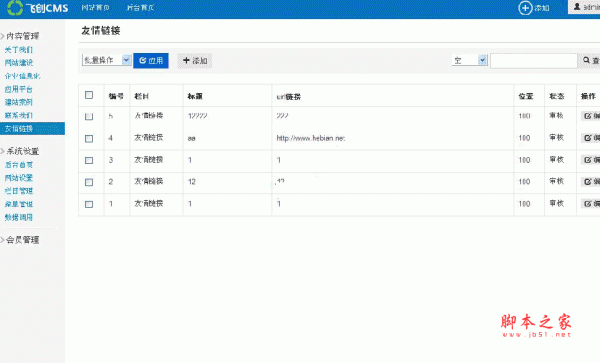Click the search keyword input field
Viewport: 600px width, 363px height.
point(534,60)
